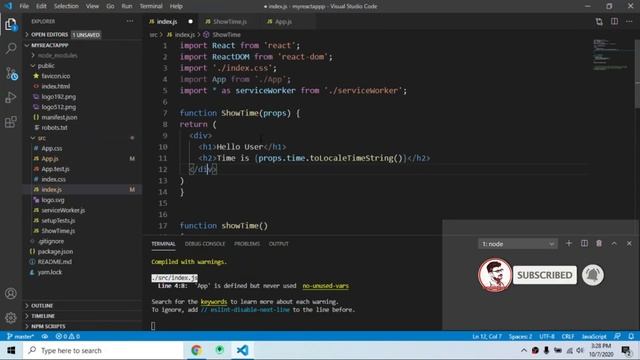
Task: Click Explorer more actions ellipsis
Action: [x=130, y=21]
